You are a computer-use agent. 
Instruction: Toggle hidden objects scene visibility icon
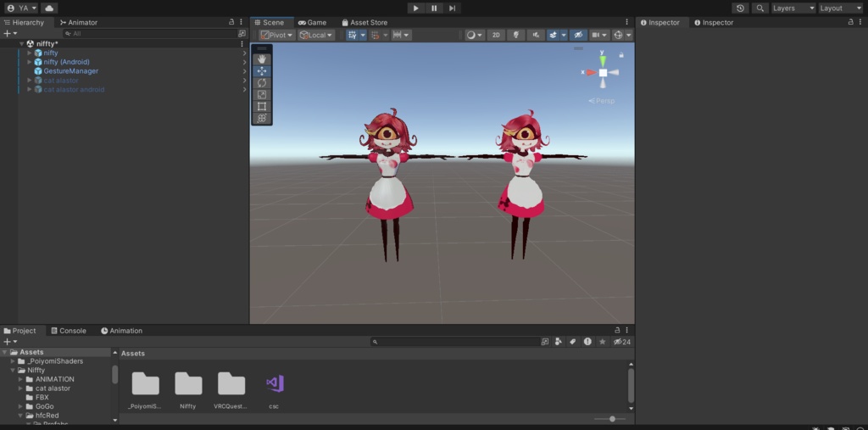[578, 35]
